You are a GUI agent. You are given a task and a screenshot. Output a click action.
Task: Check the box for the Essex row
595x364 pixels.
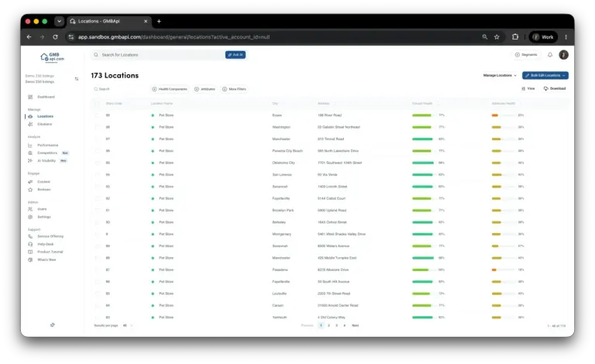point(97,115)
